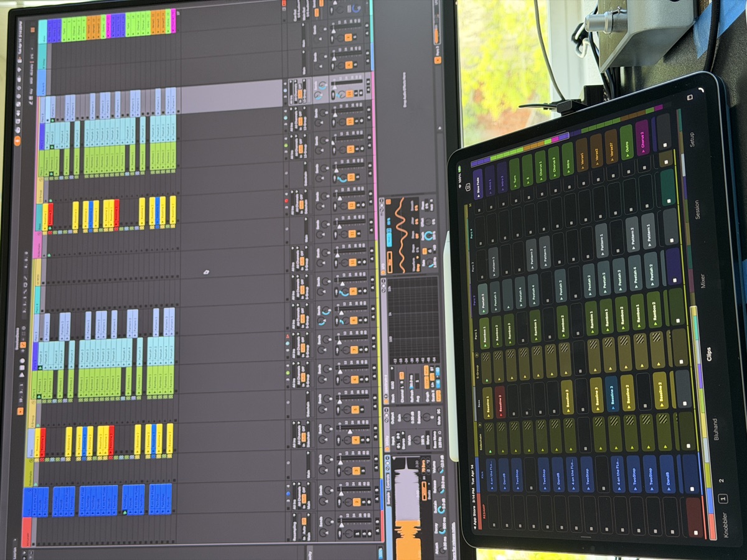The width and height of the screenshot is (747, 560).
Task: Select the Clips tab in Knobbler
Action: [x=708, y=355]
